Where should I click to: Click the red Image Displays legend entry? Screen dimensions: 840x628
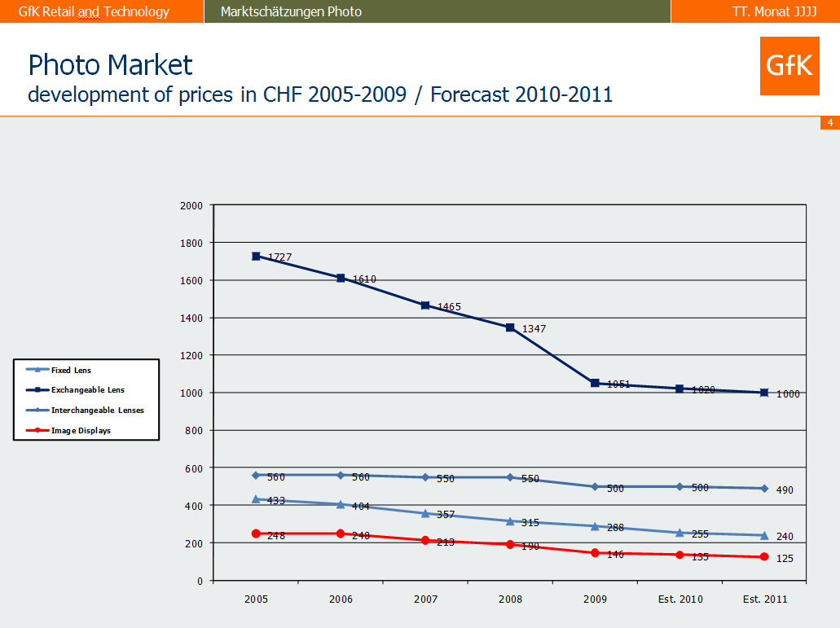(81, 431)
